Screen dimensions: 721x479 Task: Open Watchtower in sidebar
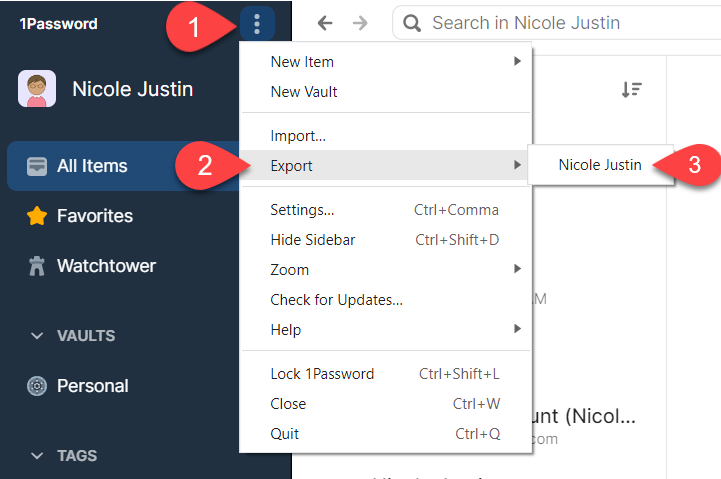(x=106, y=266)
